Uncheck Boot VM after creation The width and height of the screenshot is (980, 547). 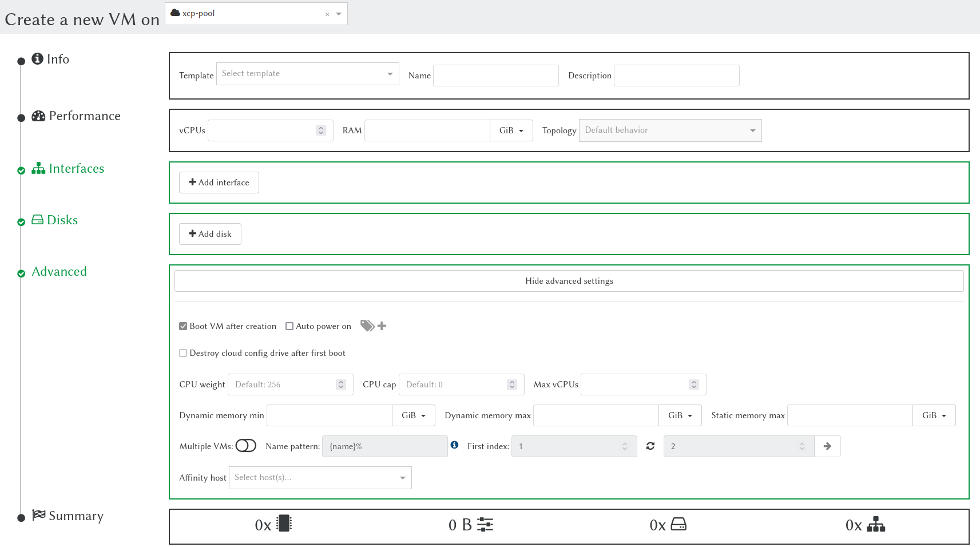tap(183, 326)
